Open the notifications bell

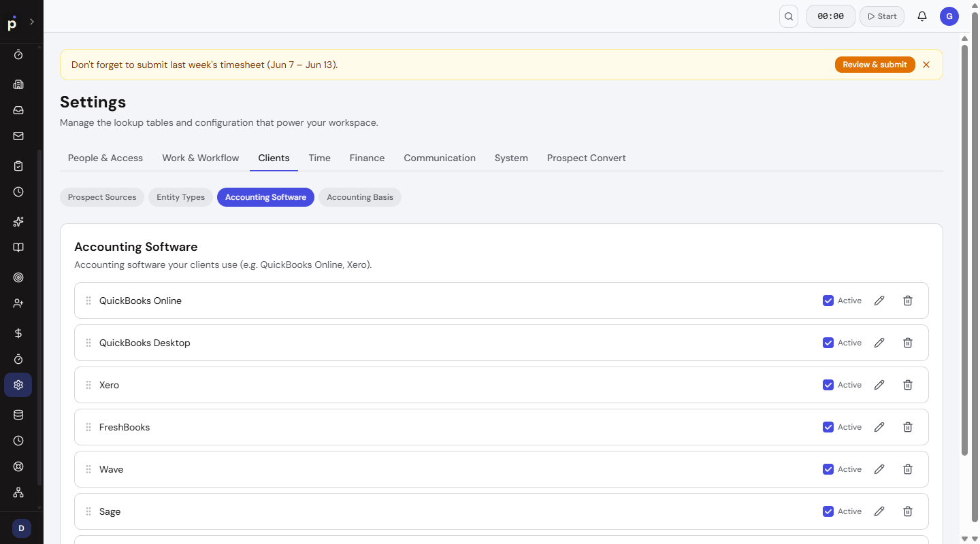[922, 16]
